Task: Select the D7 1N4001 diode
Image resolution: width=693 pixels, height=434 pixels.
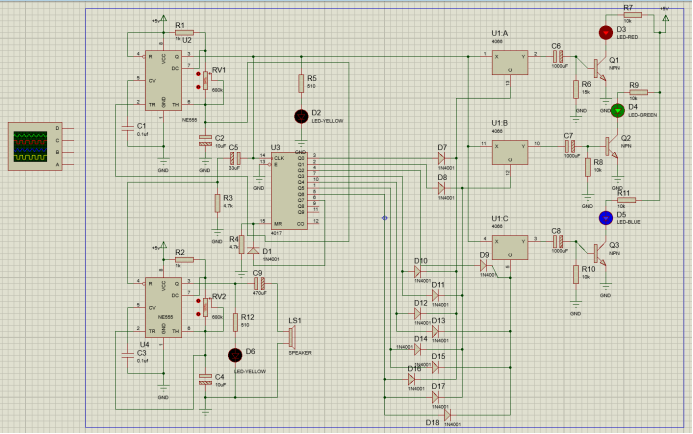Action: point(441,157)
